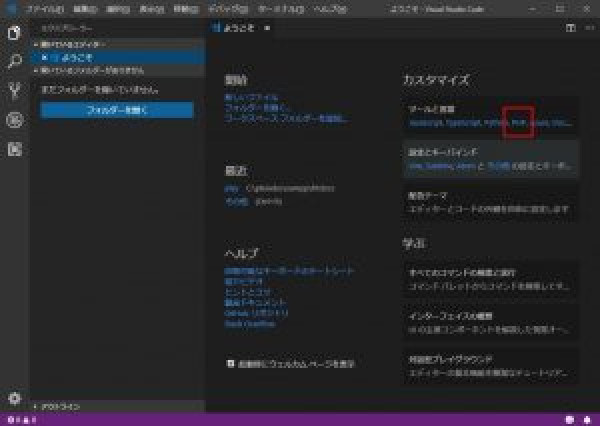600x426 pixels.
Task: Click the Python link under ツールと言語
Action: tap(496, 123)
